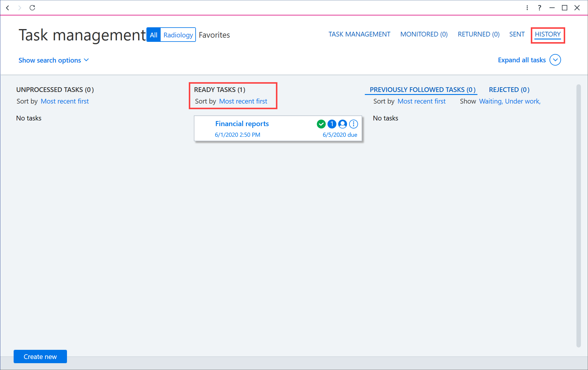Select the Radiology filter toggle

(x=178, y=35)
